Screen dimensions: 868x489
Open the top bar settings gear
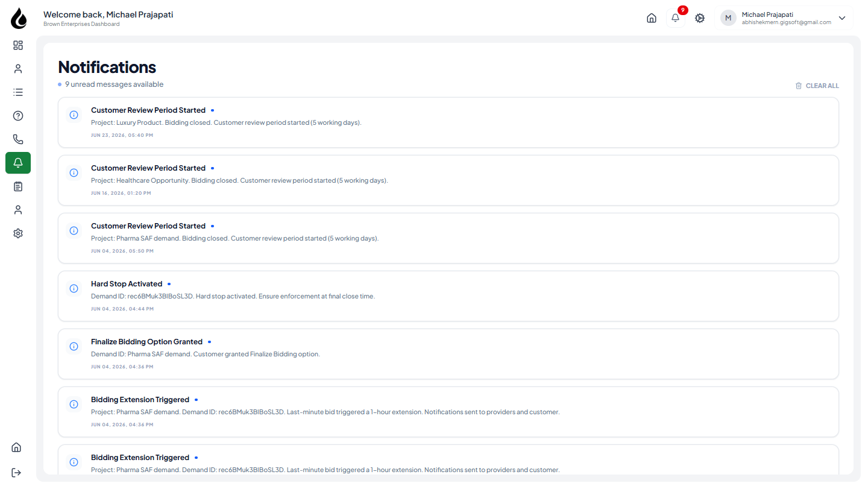click(700, 18)
